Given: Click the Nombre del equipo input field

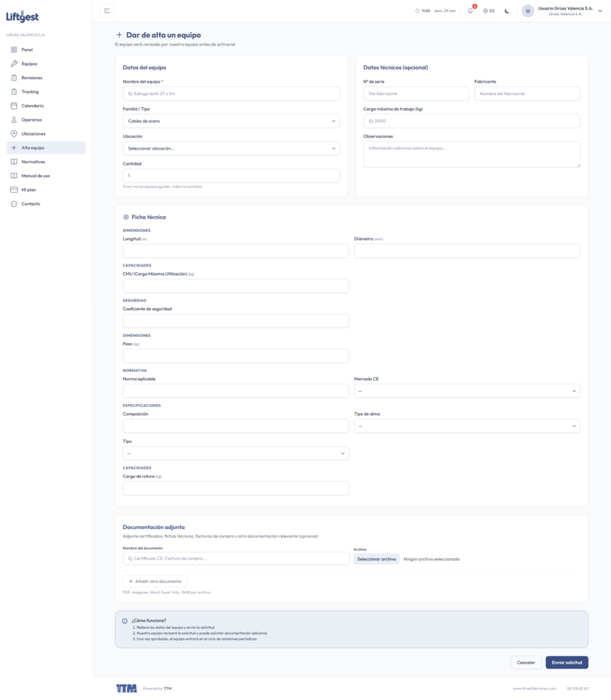Looking at the screenshot, I should pyautogui.click(x=231, y=94).
